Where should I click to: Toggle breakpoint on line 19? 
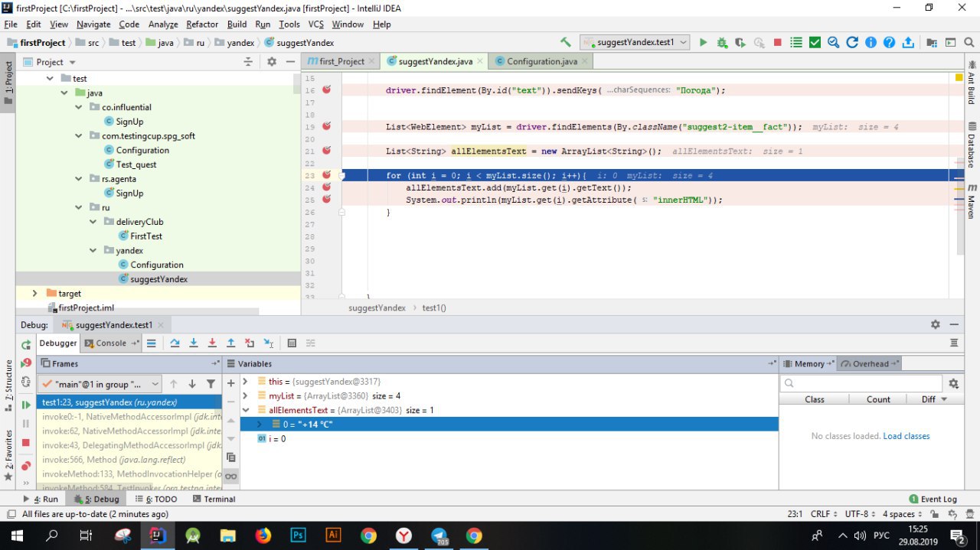coord(327,126)
